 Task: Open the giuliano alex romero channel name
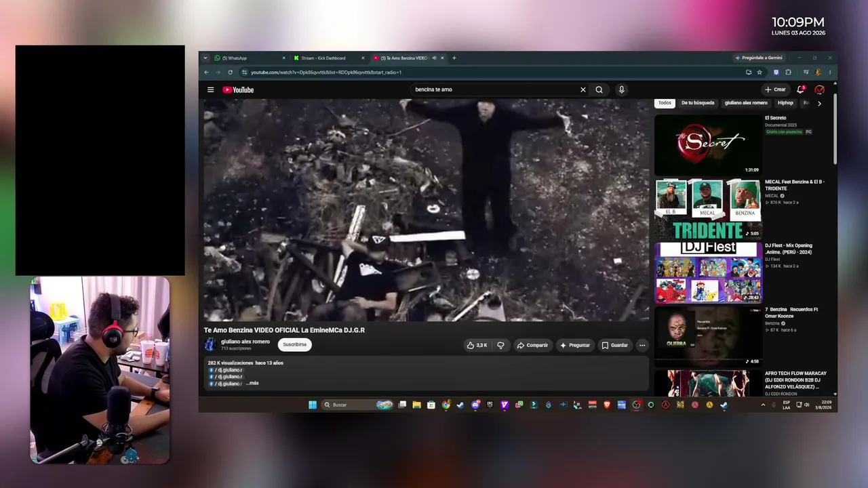(x=245, y=342)
